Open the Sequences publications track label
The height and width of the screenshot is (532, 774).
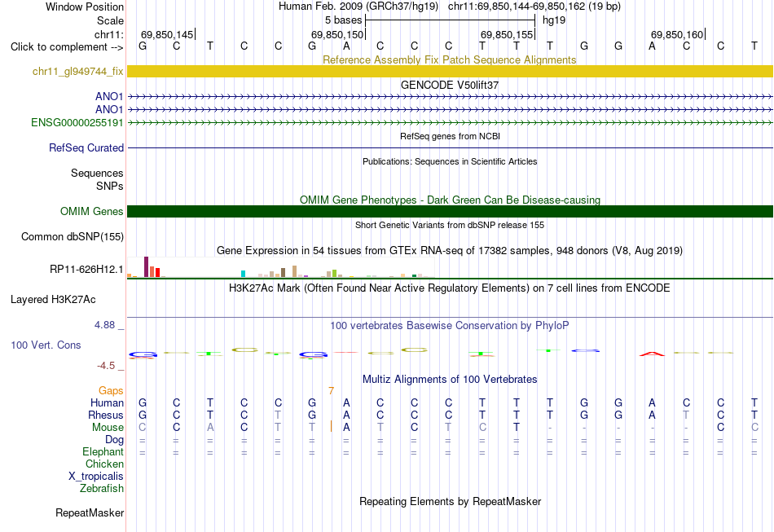click(x=97, y=174)
